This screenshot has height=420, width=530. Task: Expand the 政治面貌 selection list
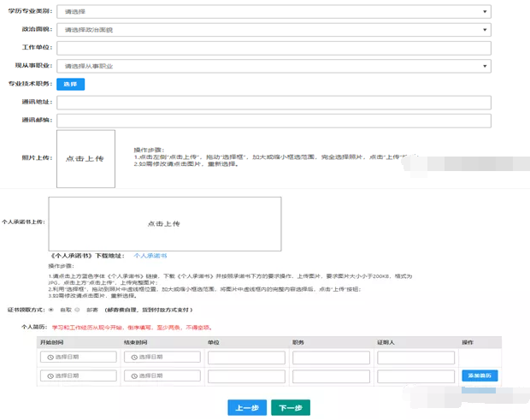click(x=274, y=30)
